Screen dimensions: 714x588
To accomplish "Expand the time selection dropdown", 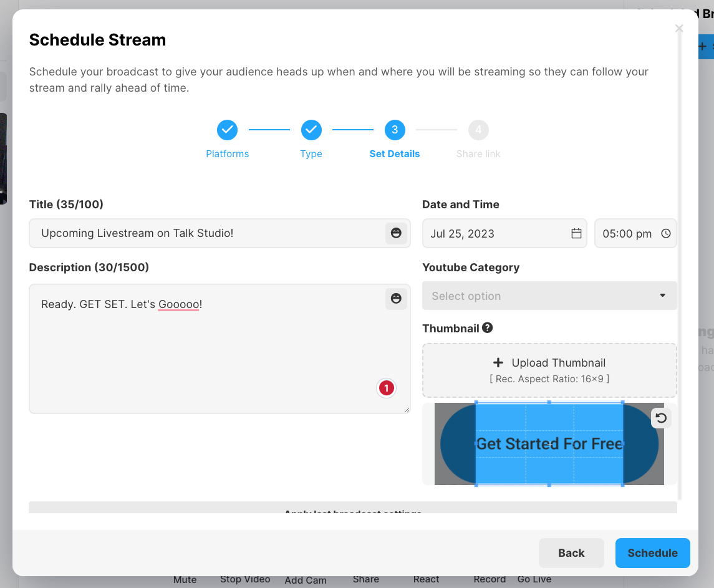I will (635, 233).
